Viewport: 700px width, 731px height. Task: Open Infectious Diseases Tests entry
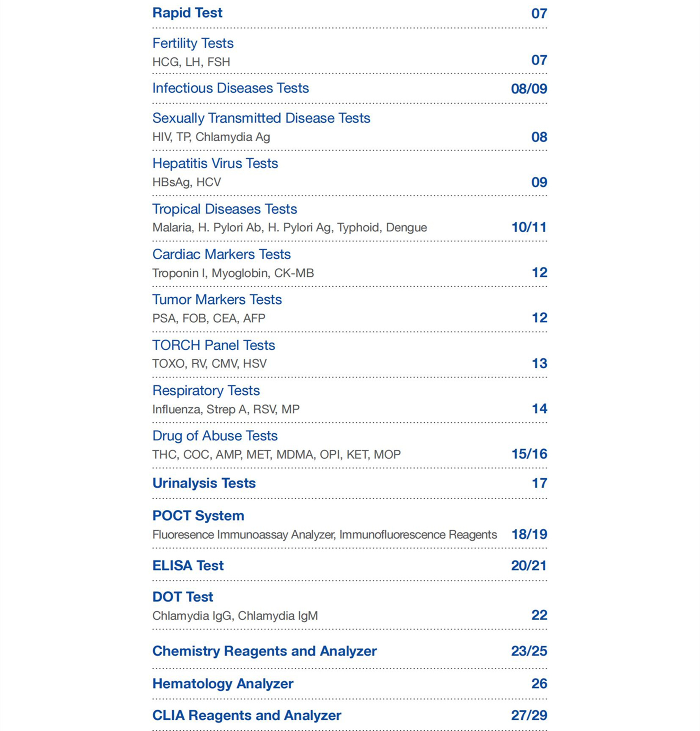tap(231, 88)
